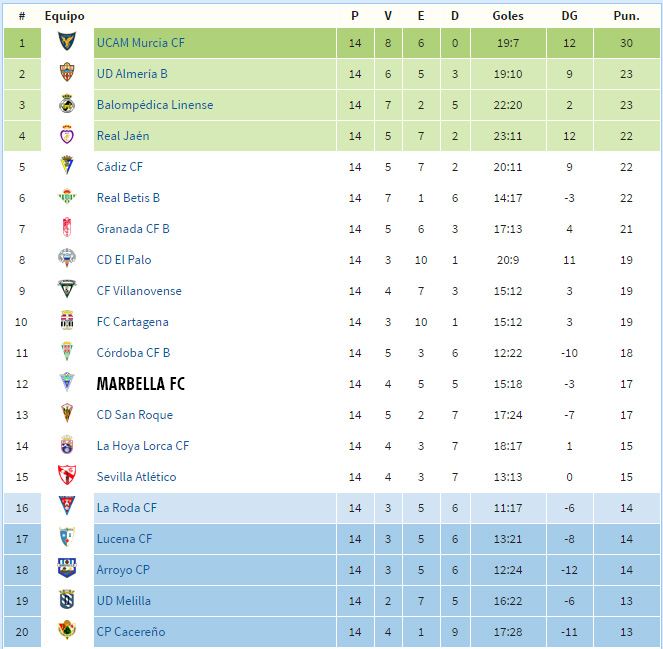Image resolution: width=663 pixels, height=649 pixels.
Task: Click the La Roda CF crest
Action: pos(67,507)
